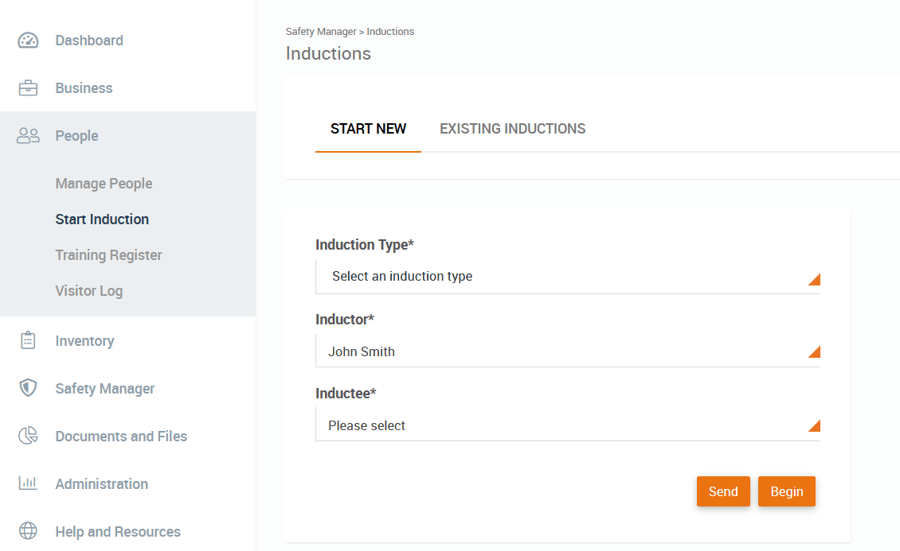Viewport: 900px width, 551px height.
Task: Click the People group icon
Action: [x=28, y=136]
